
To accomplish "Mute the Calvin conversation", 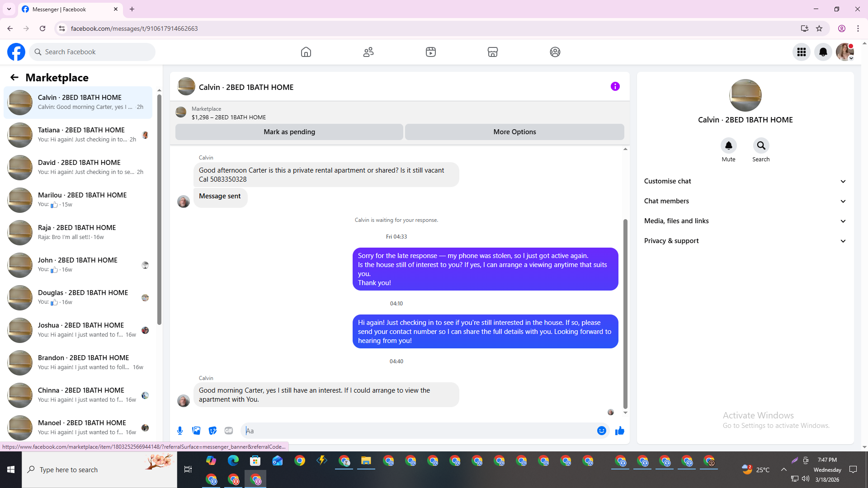I will coord(728,145).
